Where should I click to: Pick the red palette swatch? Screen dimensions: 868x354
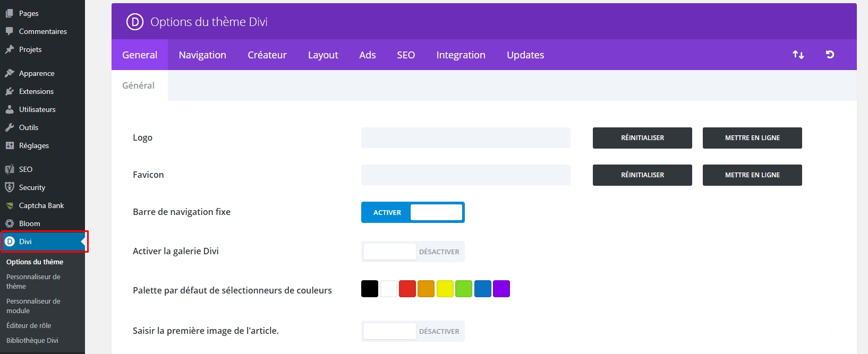point(407,289)
